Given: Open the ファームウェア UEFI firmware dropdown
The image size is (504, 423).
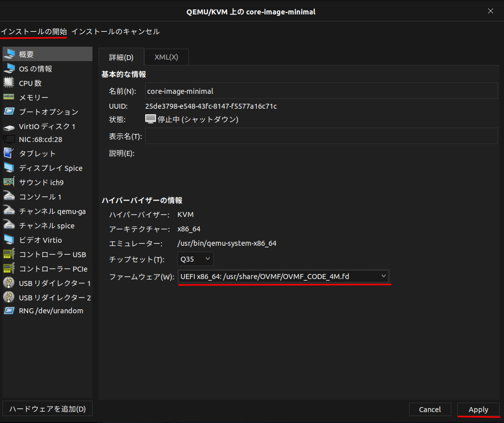Looking at the screenshot, I should click(x=283, y=277).
